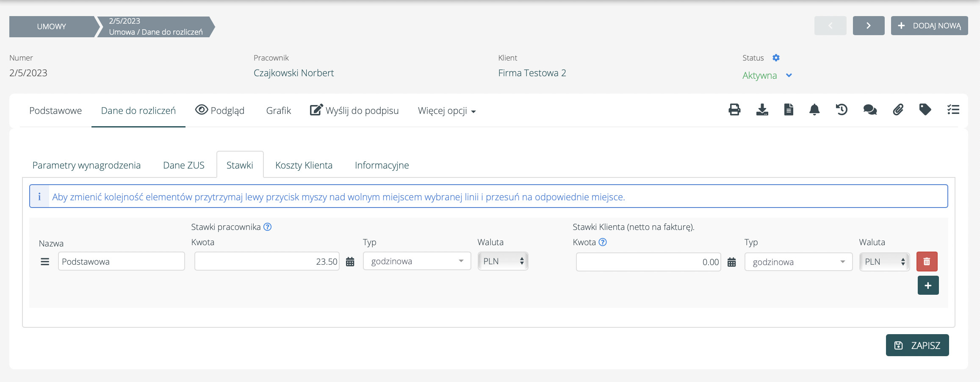The image size is (980, 382).
Task: Open the history clock icon
Action: [842, 110]
